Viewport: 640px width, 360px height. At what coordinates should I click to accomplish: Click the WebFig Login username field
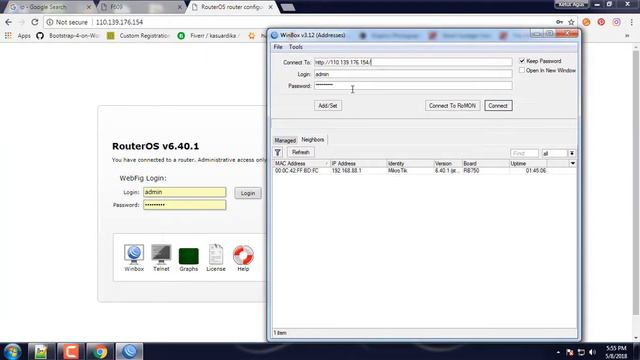coord(184,192)
